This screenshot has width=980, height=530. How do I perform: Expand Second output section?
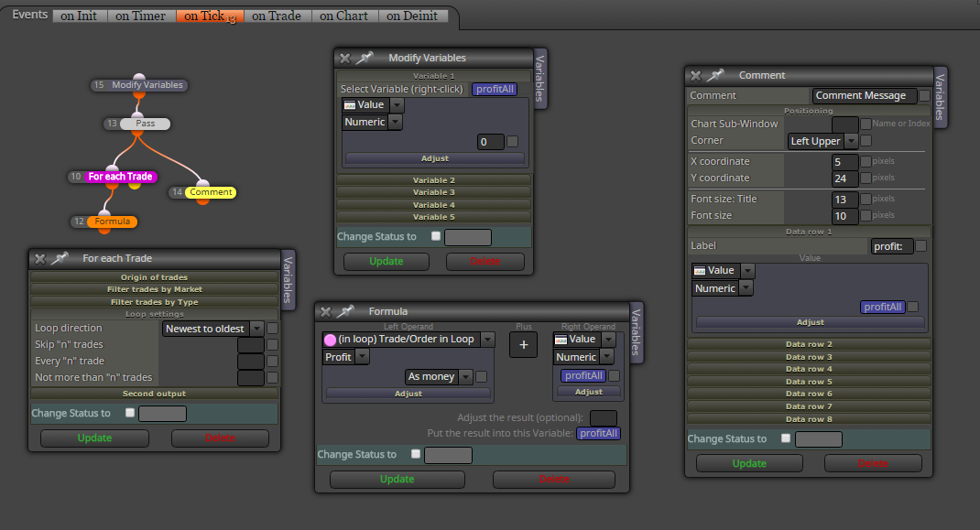tap(155, 394)
